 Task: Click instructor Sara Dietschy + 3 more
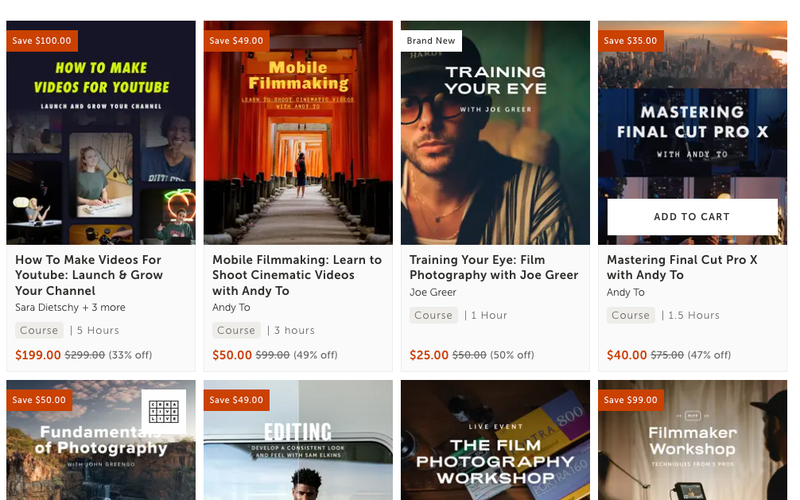click(x=70, y=308)
